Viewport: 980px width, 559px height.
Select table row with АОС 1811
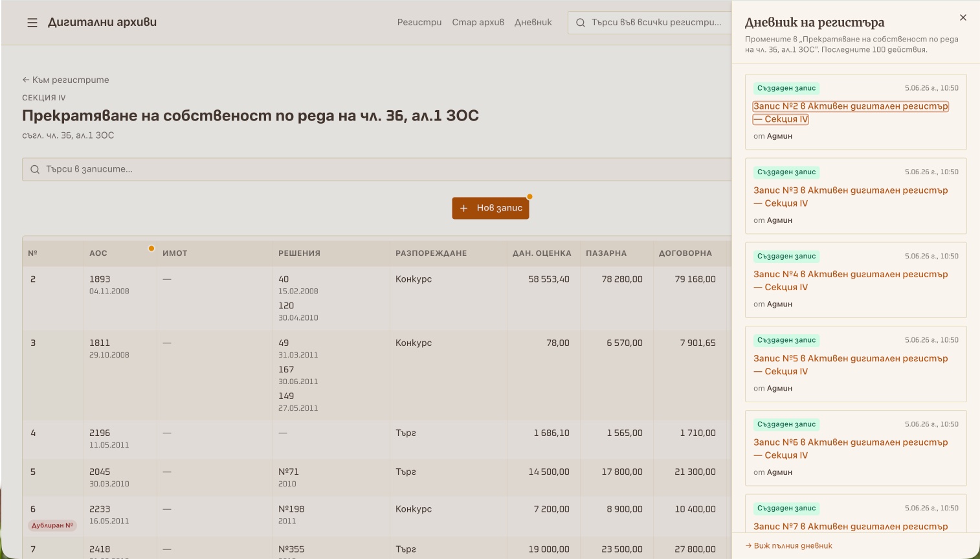point(377,375)
